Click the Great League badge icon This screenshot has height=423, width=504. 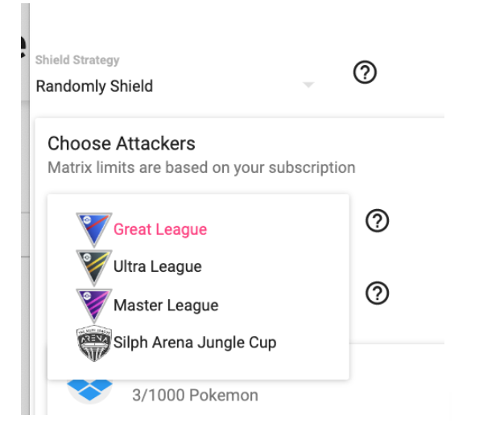click(94, 229)
